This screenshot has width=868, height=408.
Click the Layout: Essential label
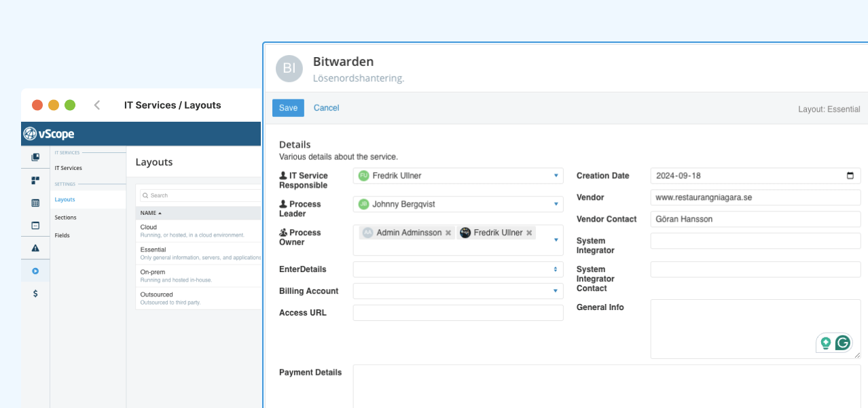(829, 109)
